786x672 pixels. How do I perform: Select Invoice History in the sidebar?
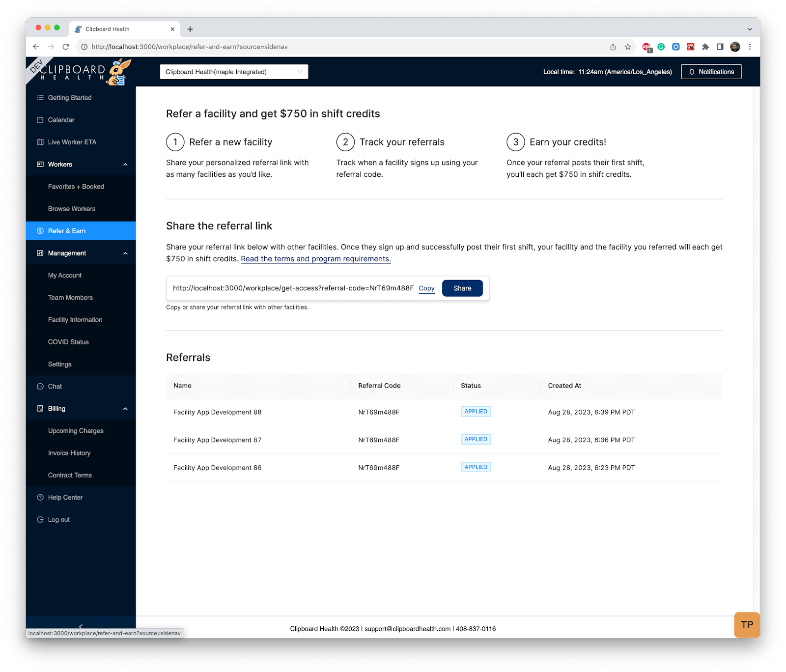pyautogui.click(x=69, y=452)
